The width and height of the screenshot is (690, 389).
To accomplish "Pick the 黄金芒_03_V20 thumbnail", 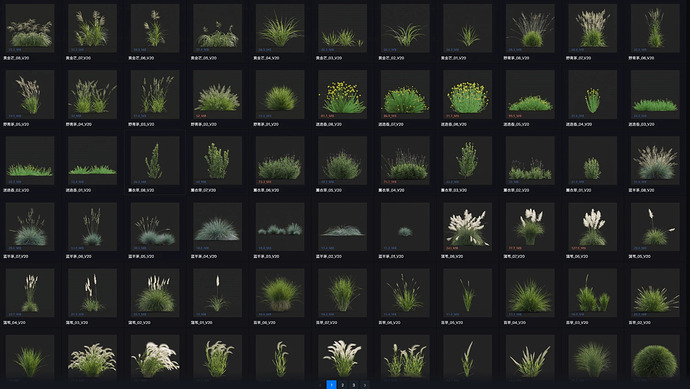I will tap(342, 28).
